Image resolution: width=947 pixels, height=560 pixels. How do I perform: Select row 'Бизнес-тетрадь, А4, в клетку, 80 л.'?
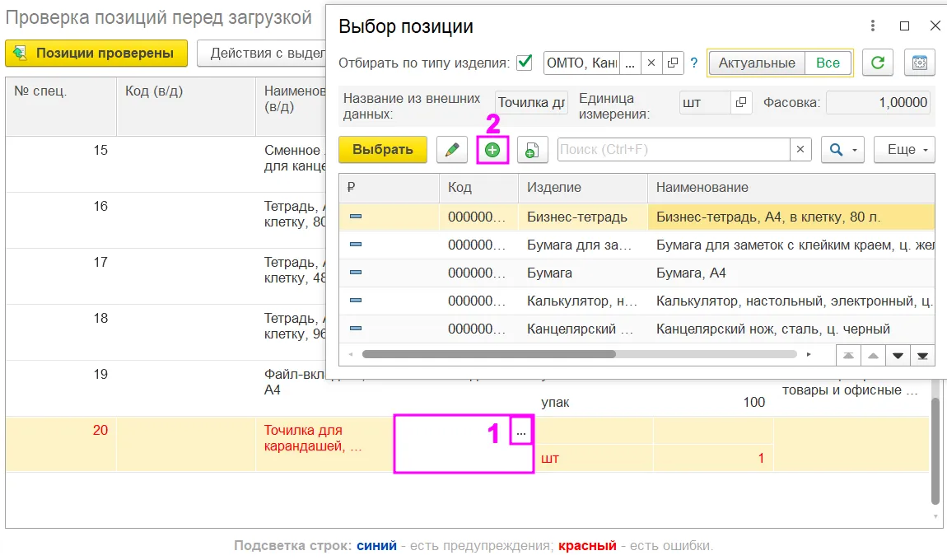click(x=637, y=217)
